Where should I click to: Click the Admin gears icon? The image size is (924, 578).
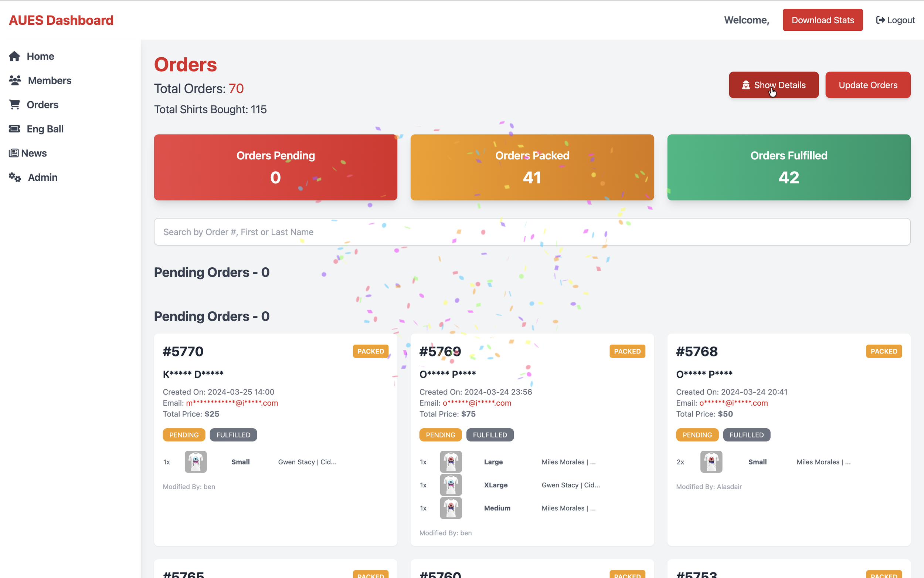tap(15, 178)
